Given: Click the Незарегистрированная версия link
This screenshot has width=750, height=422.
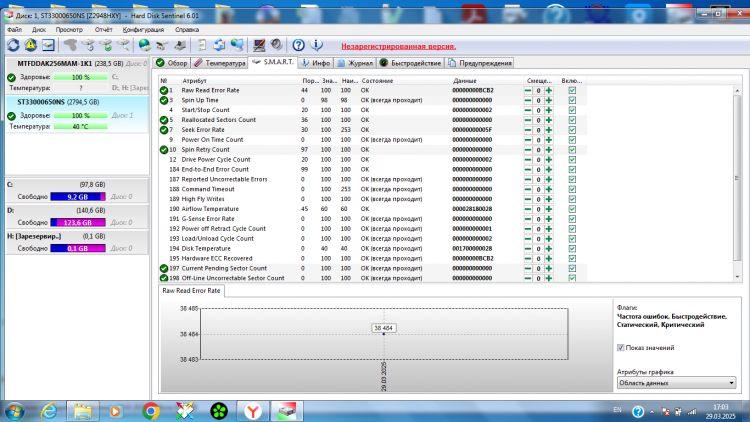Looking at the screenshot, I should point(398,46).
